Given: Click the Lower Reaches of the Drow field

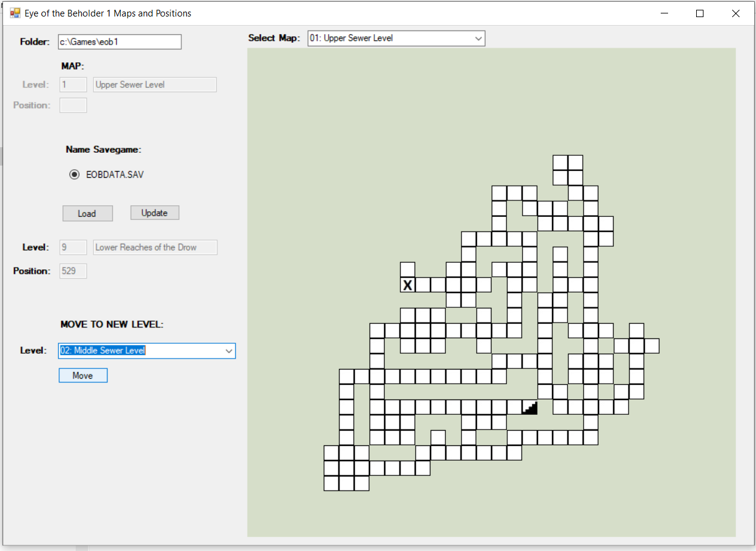Looking at the screenshot, I should click(x=155, y=247).
